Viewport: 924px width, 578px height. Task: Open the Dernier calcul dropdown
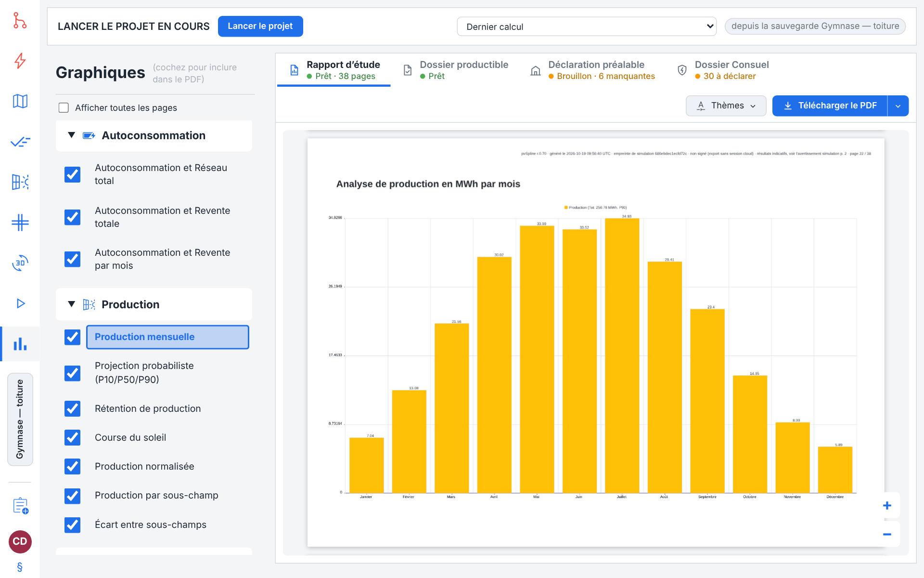click(587, 26)
